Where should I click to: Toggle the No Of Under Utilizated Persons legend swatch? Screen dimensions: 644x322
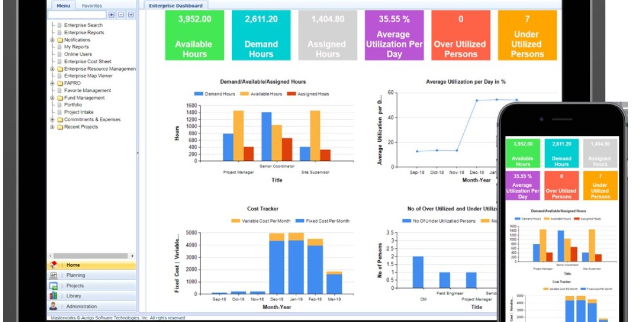(406, 221)
